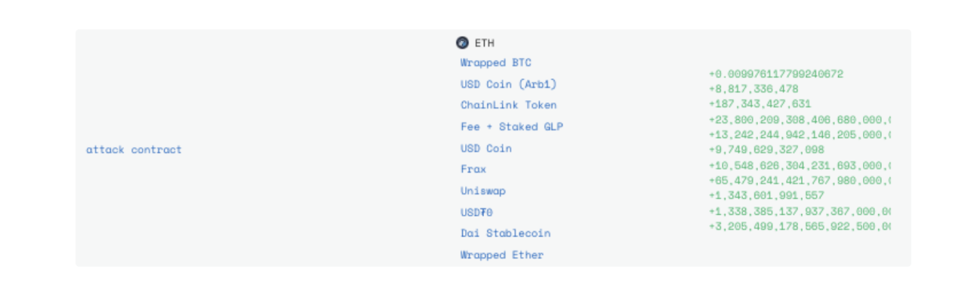Open the Wrapped BTC token link

point(496,63)
